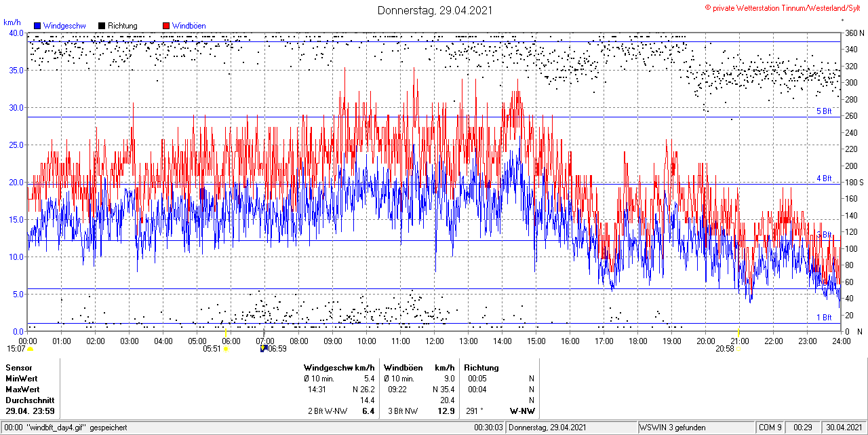Click the '180 S' label on the direction axis
This screenshot has height=435, width=868.
coord(854,183)
